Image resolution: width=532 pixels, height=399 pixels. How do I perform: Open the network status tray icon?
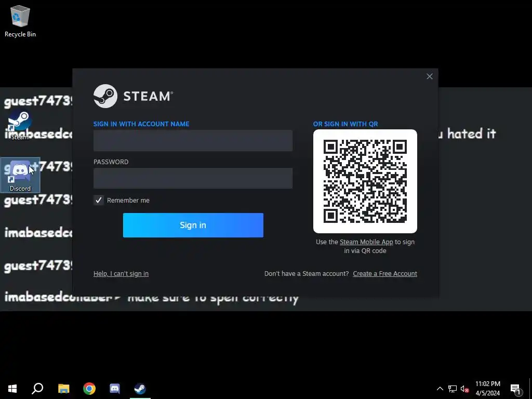point(453,389)
